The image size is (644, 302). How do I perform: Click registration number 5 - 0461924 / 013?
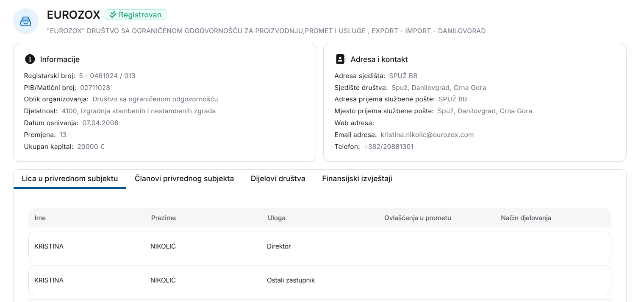click(x=107, y=76)
